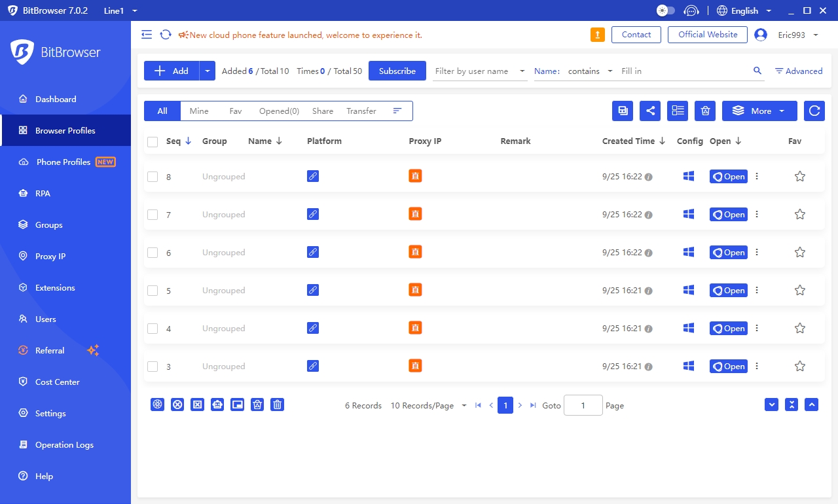Screen dimensions: 838x504
Task: Tick the checkbox for profile 6
Action: [x=153, y=253]
